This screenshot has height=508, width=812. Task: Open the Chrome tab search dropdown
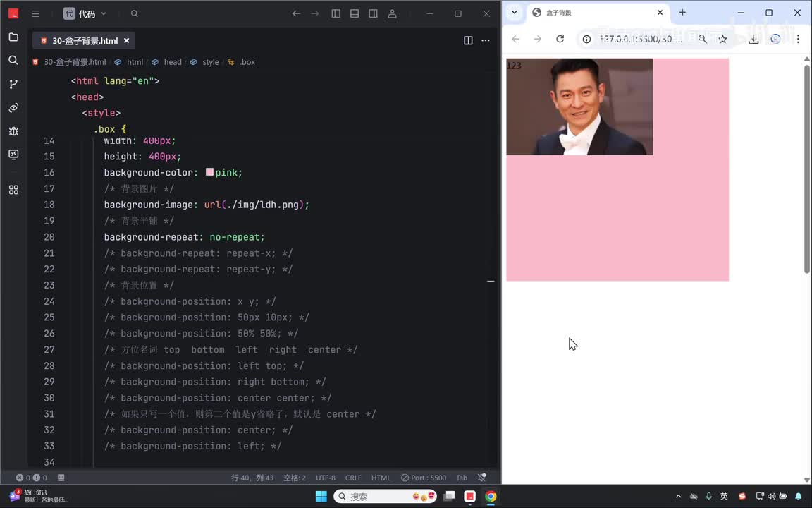pos(515,13)
